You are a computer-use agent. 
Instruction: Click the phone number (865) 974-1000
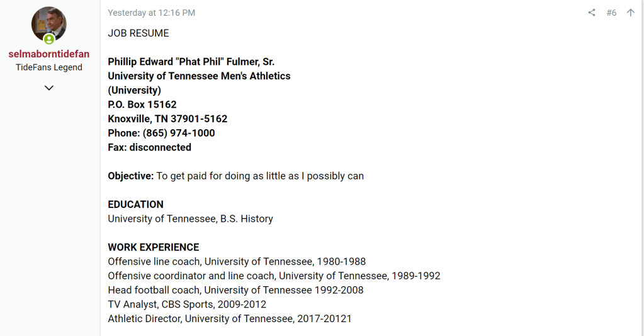pyautogui.click(x=179, y=133)
